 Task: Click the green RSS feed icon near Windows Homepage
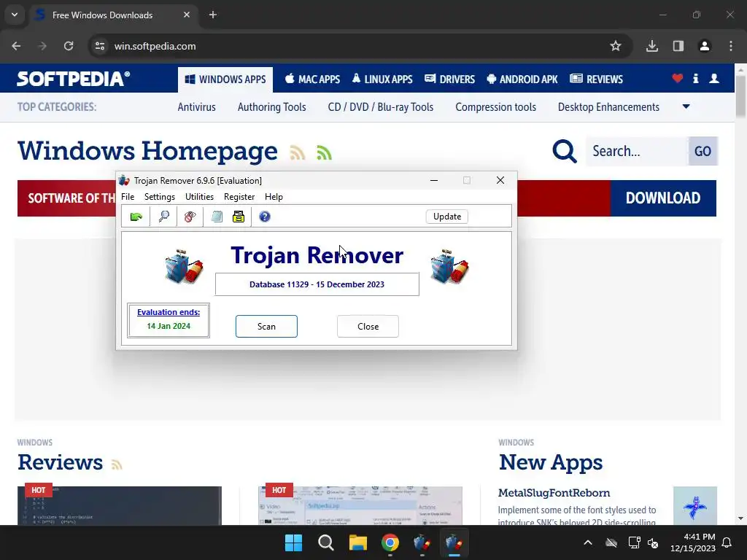click(x=324, y=153)
